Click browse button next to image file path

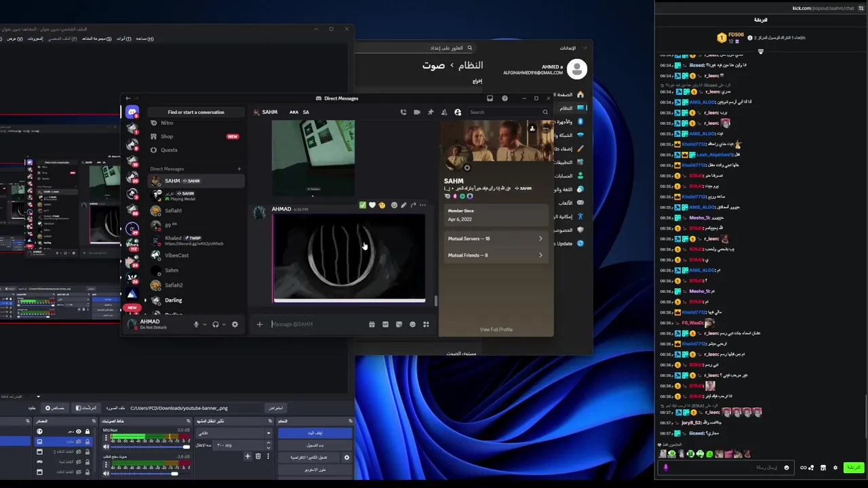(x=276, y=408)
